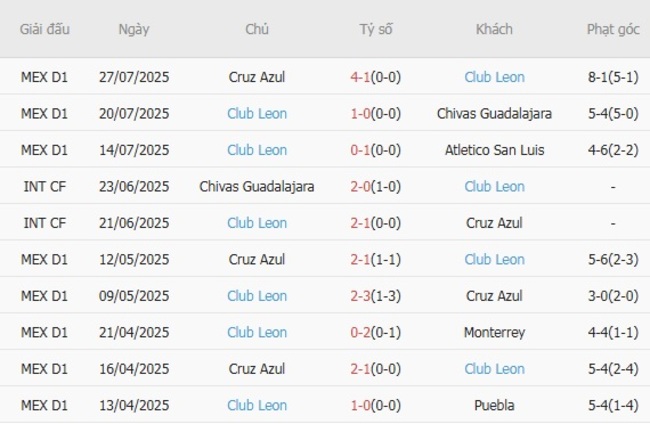Viewport: 650px width, 424px height.
Task: Open Club Leon link against Monterrey
Action: point(257,333)
